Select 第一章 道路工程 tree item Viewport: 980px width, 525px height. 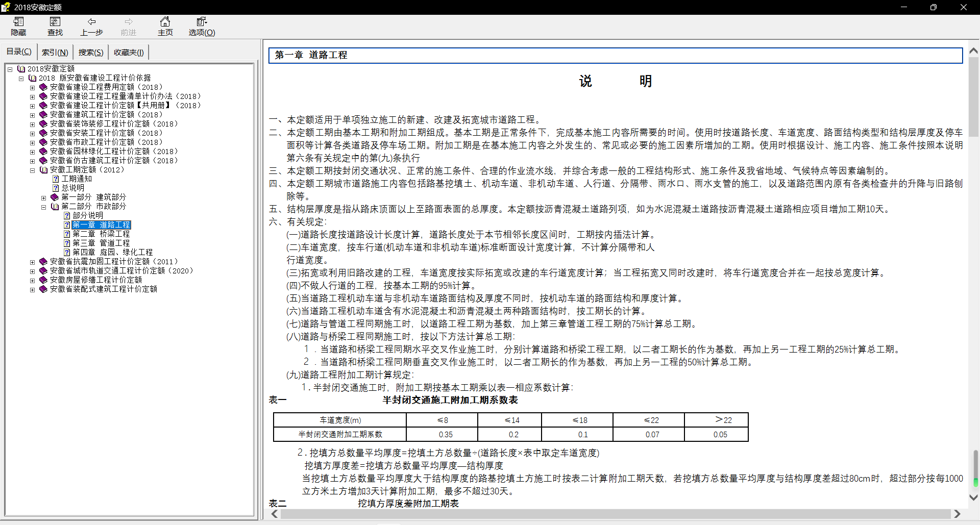point(101,225)
